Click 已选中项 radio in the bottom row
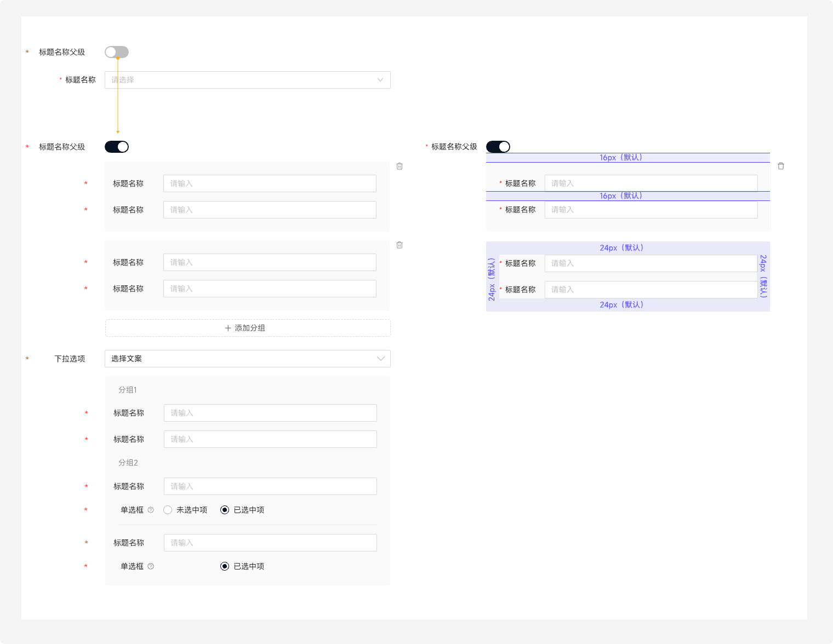The width and height of the screenshot is (833, 644). pyautogui.click(x=225, y=566)
